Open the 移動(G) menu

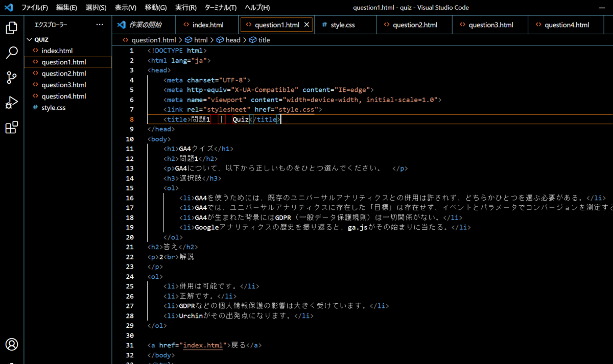point(156,8)
